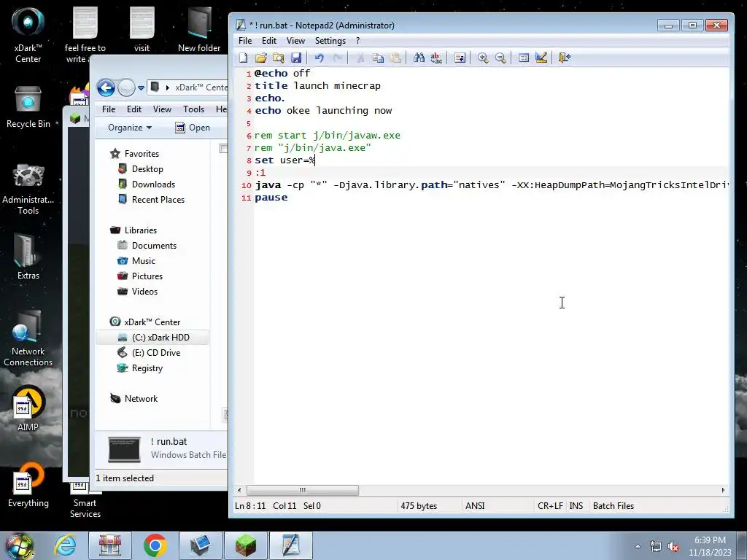747x560 pixels.
Task: Click the Open button in Explorer toolbar
Action: (193, 128)
